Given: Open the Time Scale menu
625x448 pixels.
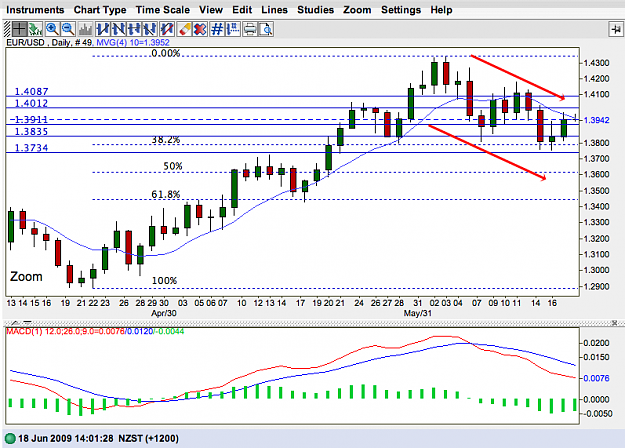Looking at the screenshot, I should 163,10.
